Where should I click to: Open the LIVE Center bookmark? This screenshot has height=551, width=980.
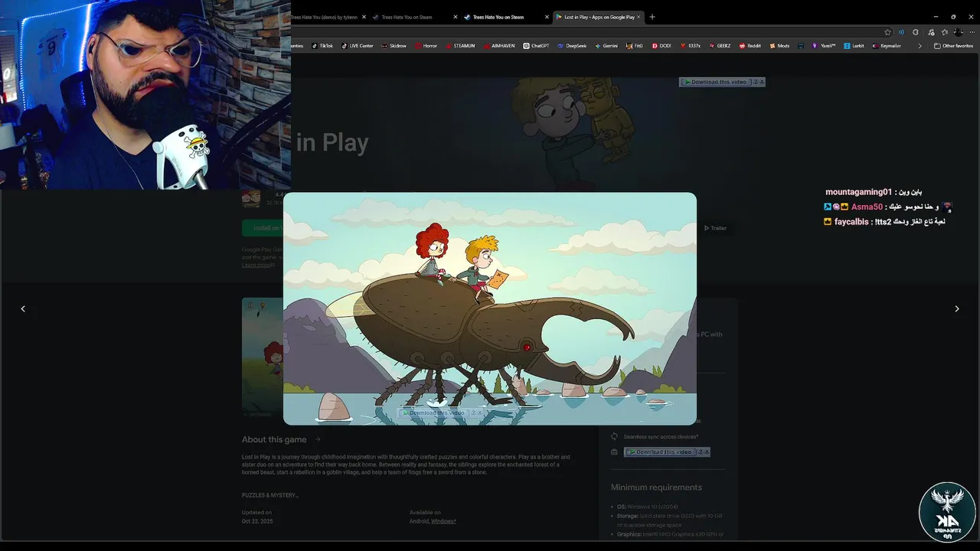coord(357,46)
